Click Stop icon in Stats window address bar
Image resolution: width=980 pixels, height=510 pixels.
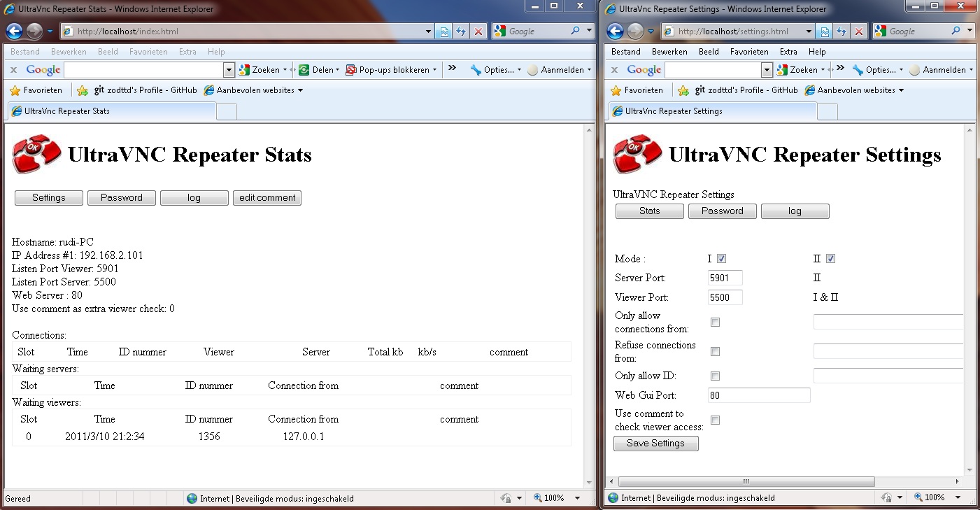coord(478,31)
